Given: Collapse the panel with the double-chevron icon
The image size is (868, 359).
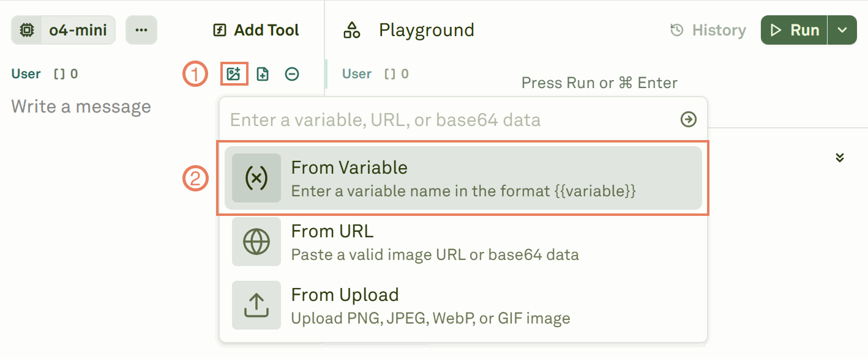Looking at the screenshot, I should pos(839,157).
